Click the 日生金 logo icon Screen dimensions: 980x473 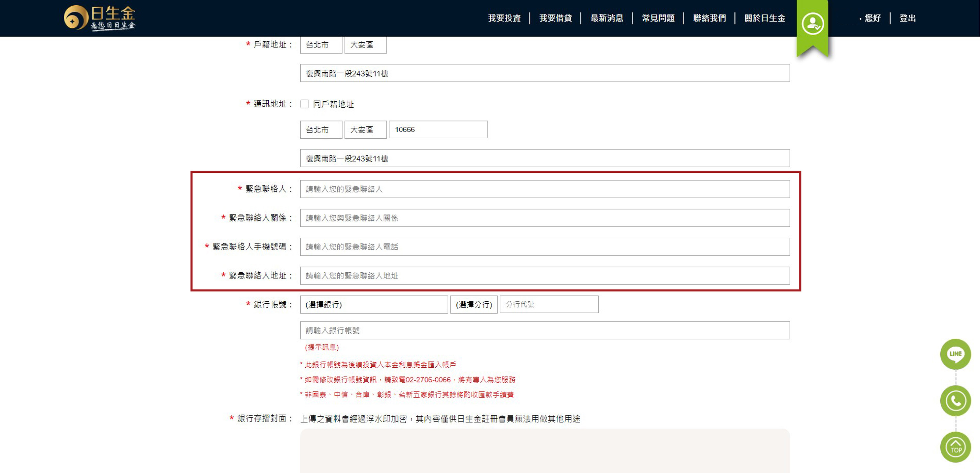click(x=76, y=17)
